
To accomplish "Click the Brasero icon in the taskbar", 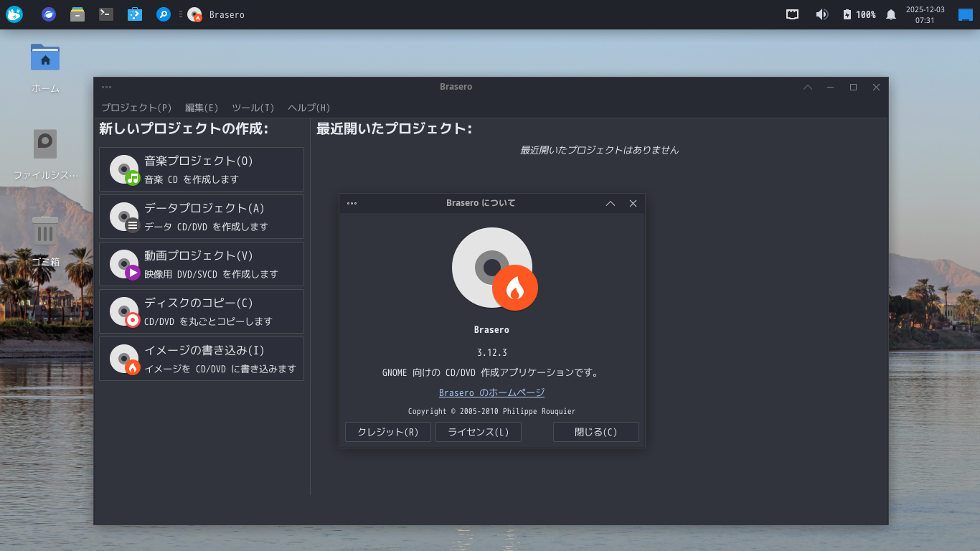I will 194,14.
